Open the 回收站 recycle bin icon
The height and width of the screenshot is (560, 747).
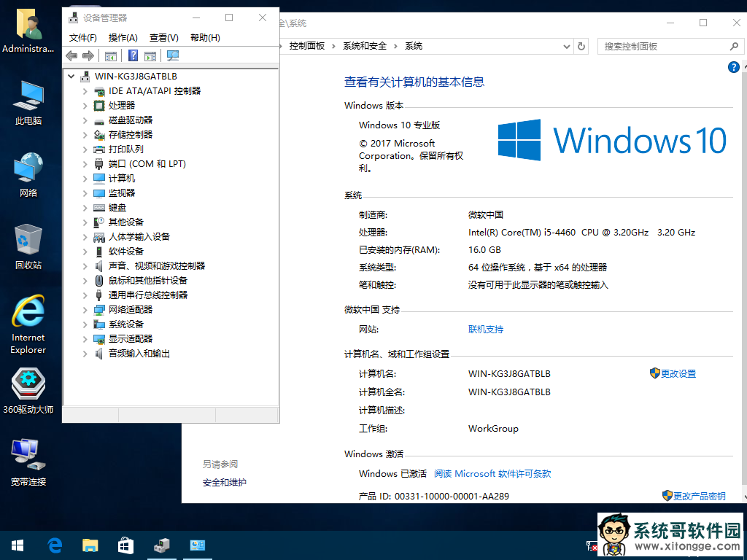pos(28,247)
